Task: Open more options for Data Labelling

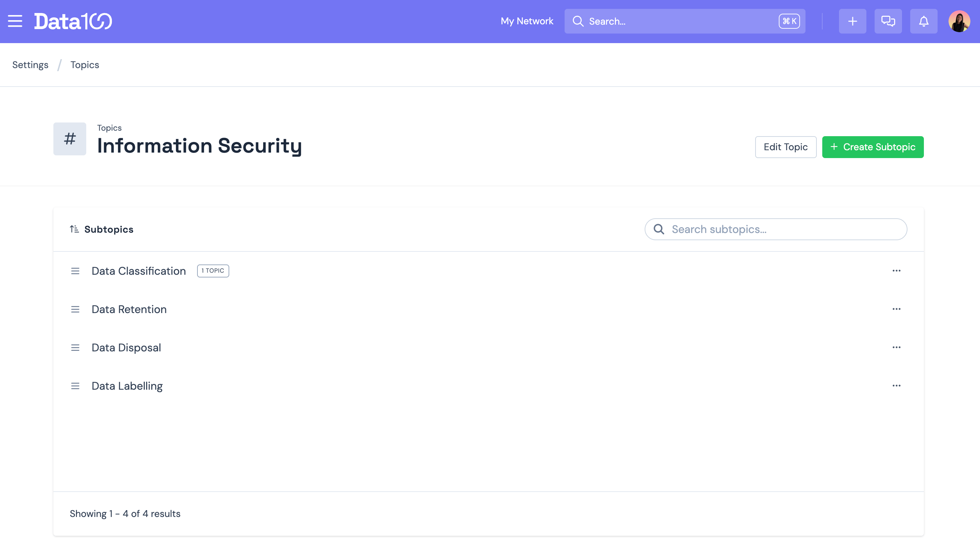Action: [x=896, y=386]
